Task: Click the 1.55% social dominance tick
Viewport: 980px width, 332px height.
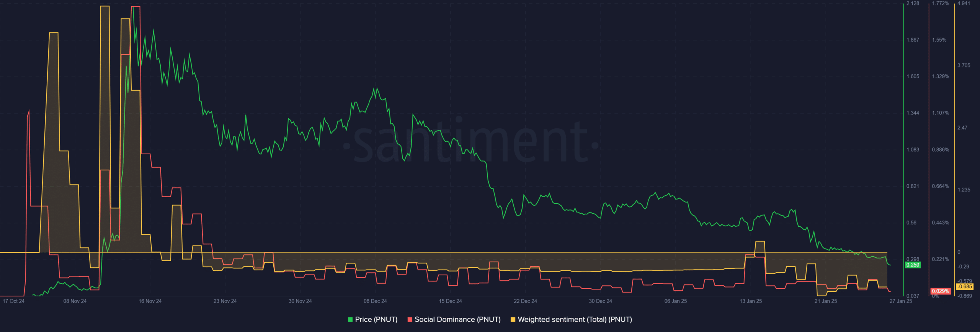Action: 939,40
